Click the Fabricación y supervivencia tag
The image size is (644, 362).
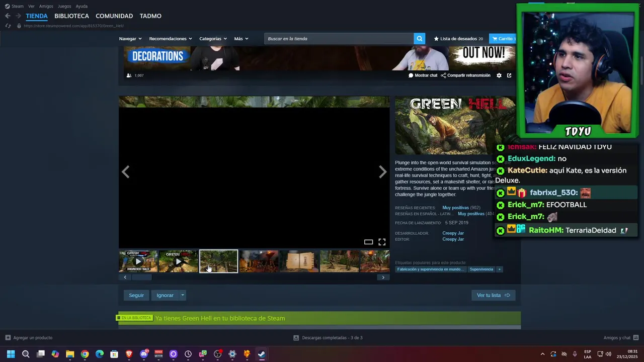[x=430, y=269]
